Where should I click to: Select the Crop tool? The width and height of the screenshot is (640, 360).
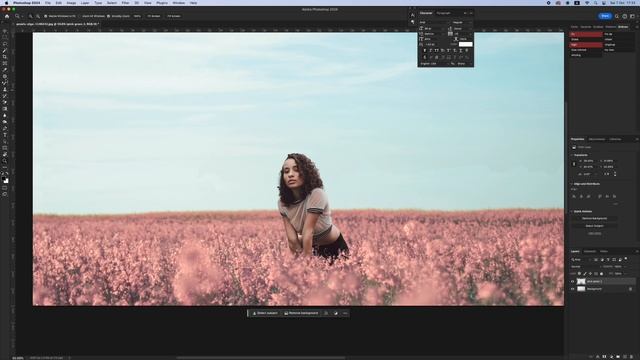click(x=5, y=56)
